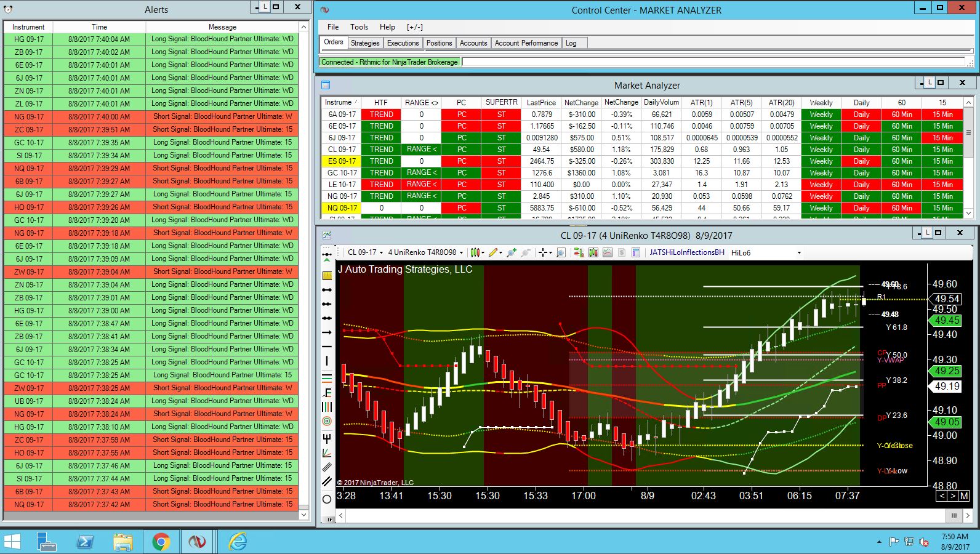Click the LastPrice column header
Image resolution: width=980 pixels, height=554 pixels.
[541, 103]
